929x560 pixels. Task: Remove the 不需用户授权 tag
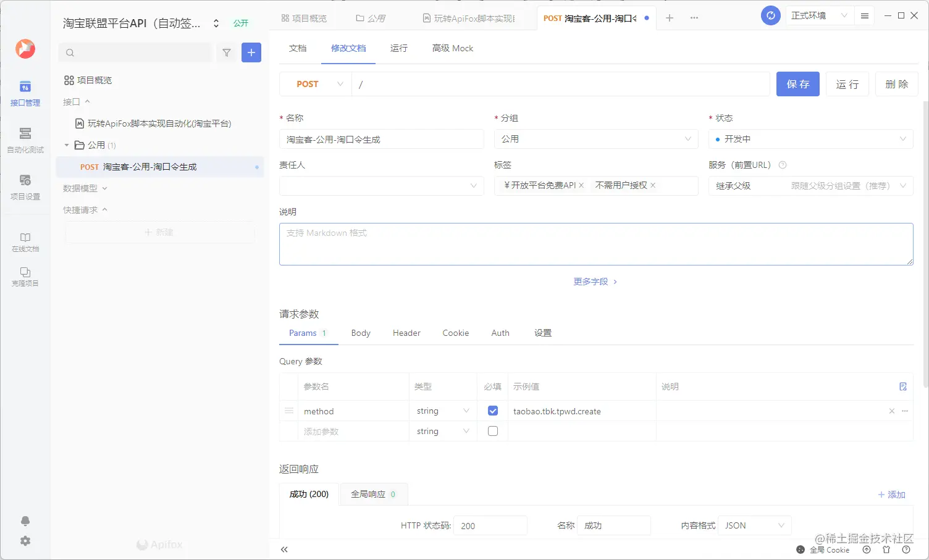pos(653,185)
